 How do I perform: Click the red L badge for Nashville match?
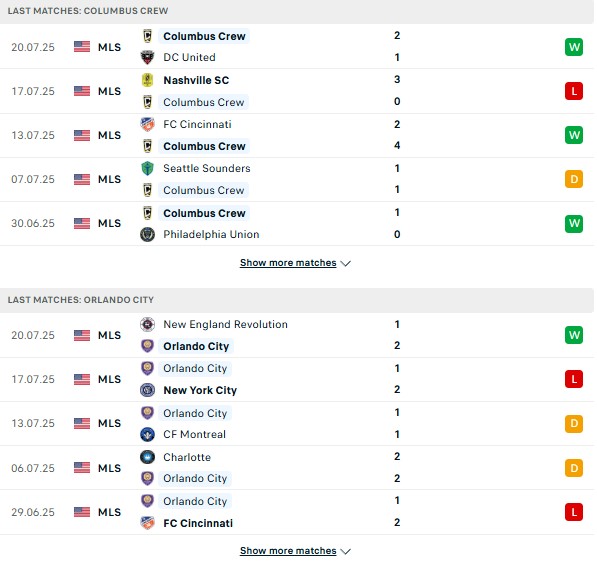pos(574,91)
